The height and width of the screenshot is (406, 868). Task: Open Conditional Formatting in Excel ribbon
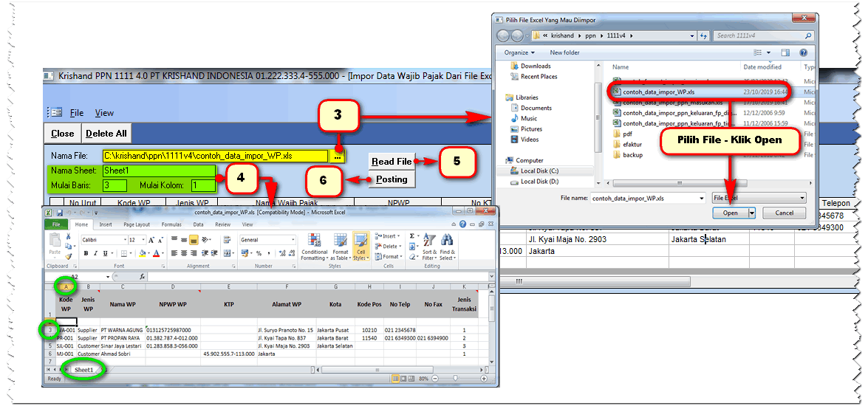pos(314,246)
